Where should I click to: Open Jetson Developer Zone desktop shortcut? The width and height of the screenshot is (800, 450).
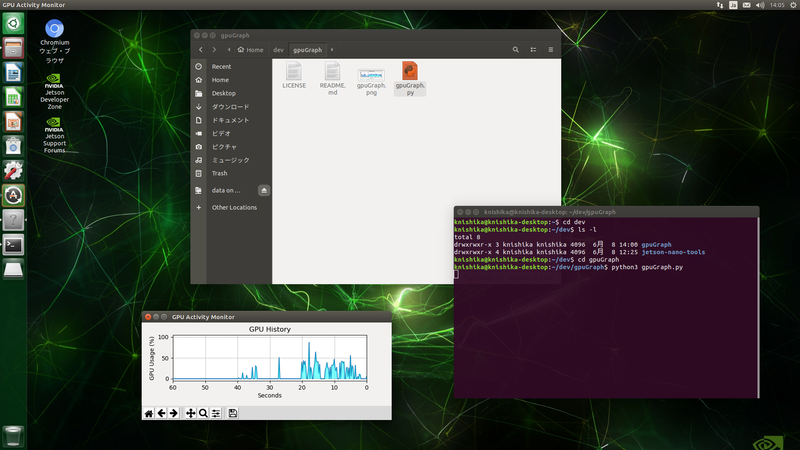[55, 91]
